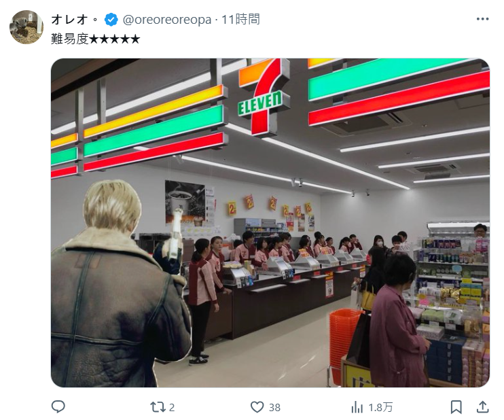Open the reply speech bubble icon
The height and width of the screenshot is (420, 504).
click(58, 407)
